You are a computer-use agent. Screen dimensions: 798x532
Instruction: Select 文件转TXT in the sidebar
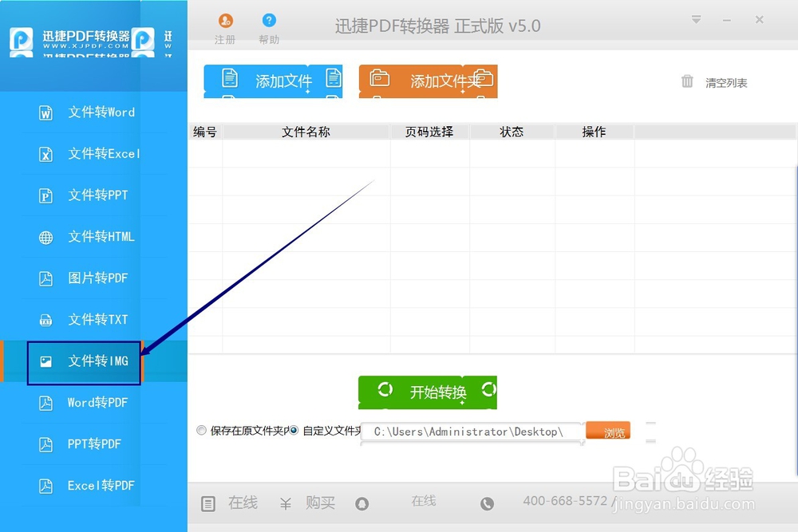tap(93, 319)
